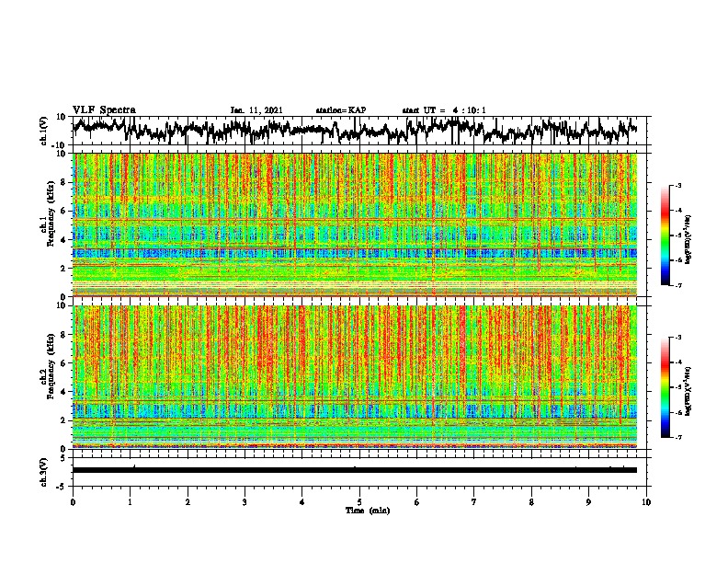This screenshot has height=563, width=728.
Task: Click the ch.1 PSD color scale bar
Action: 665,236
